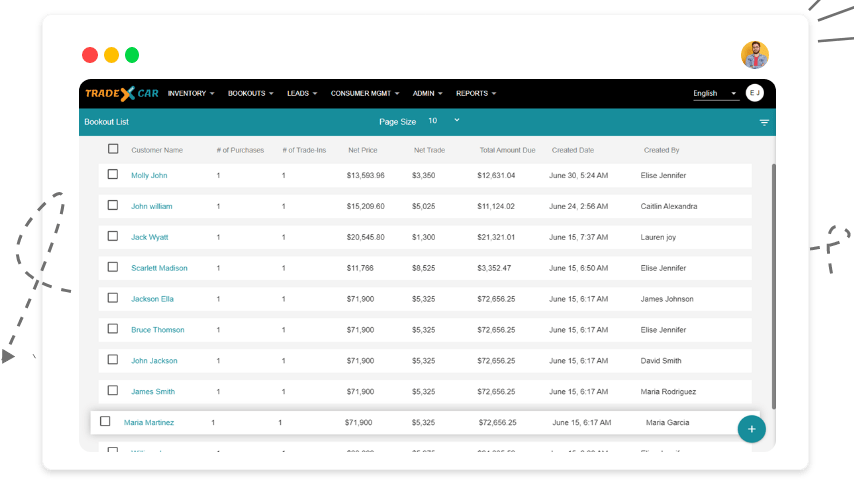The height and width of the screenshot is (483, 854).
Task: Click the round add bookout button
Action: 751,429
